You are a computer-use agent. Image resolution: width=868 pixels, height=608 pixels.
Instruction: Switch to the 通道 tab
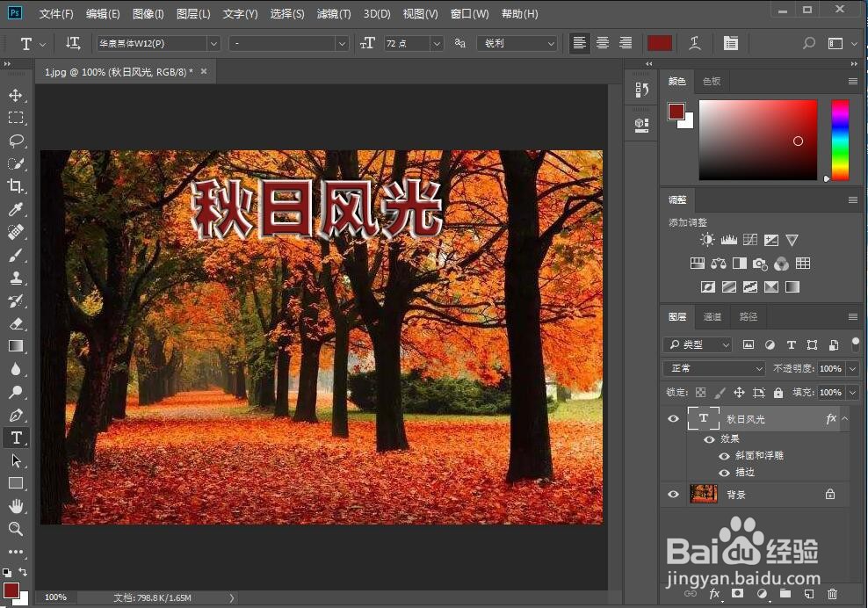(712, 317)
